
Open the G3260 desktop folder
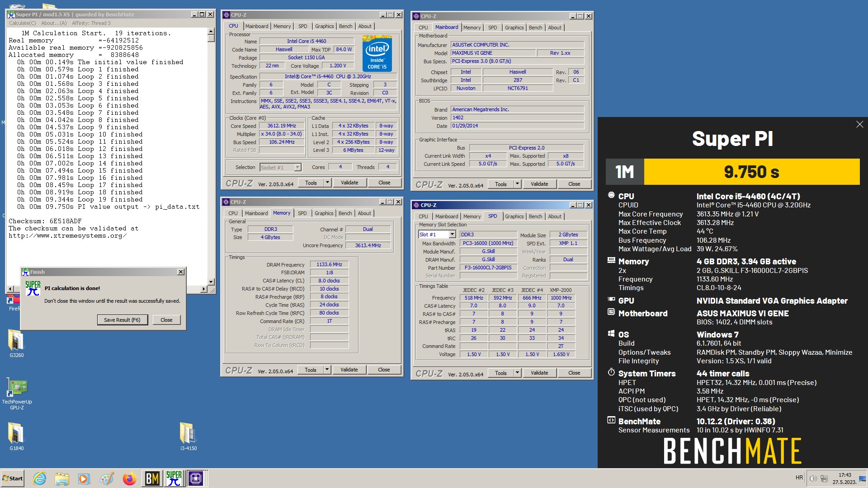(16, 343)
